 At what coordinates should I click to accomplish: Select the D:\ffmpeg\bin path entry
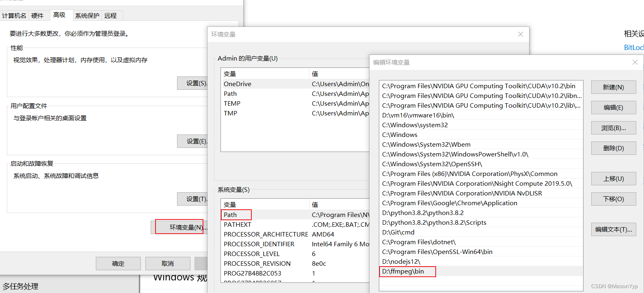(x=481, y=271)
